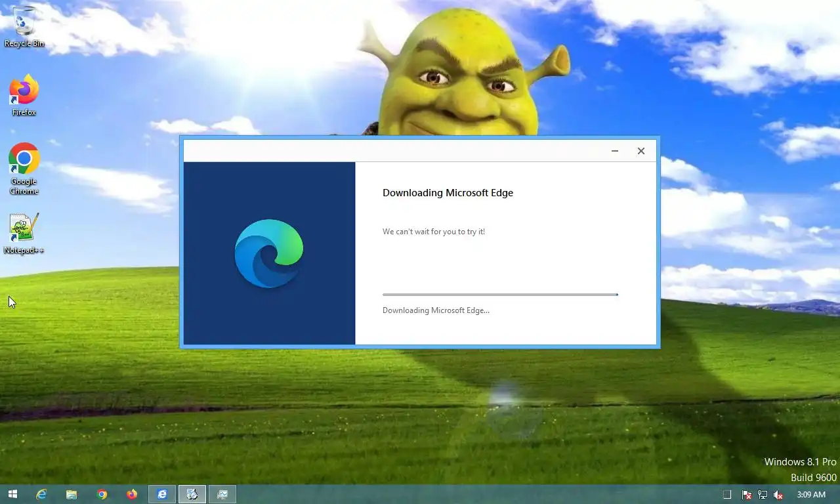The width and height of the screenshot is (840, 504).
Task: Select the Notepad++ desktop shortcut
Action: [24, 234]
